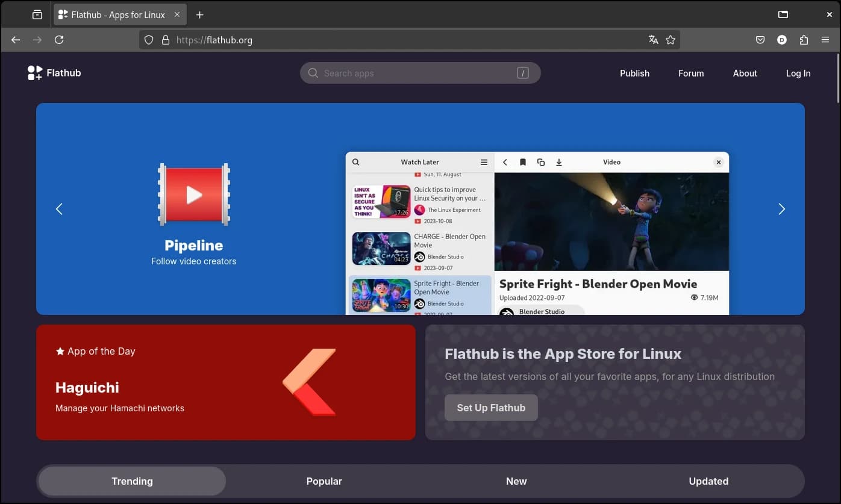Screen dimensions: 841x504
Task: Click the 'Follow video creators' subtitle
Action: coord(194,261)
